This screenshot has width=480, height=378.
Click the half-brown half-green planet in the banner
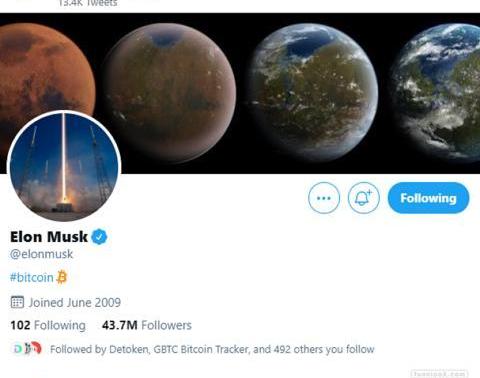pos(170,93)
